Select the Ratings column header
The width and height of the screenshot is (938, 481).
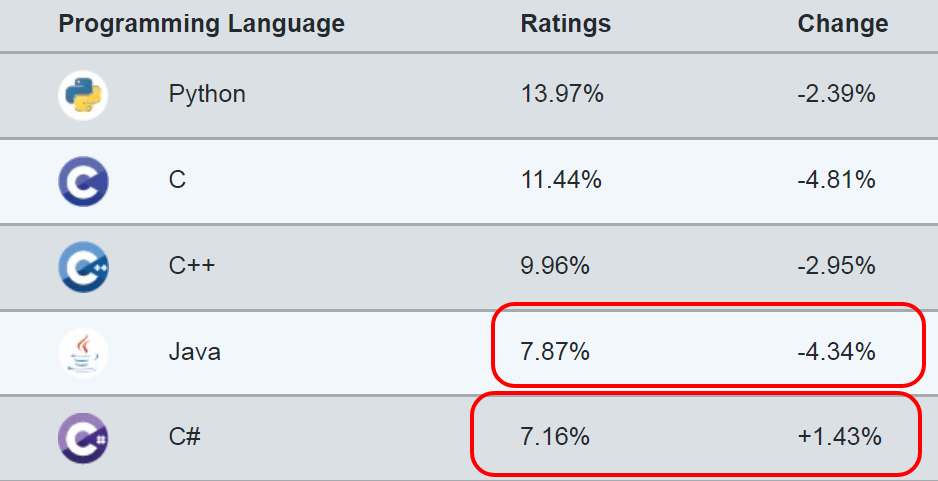tap(565, 24)
